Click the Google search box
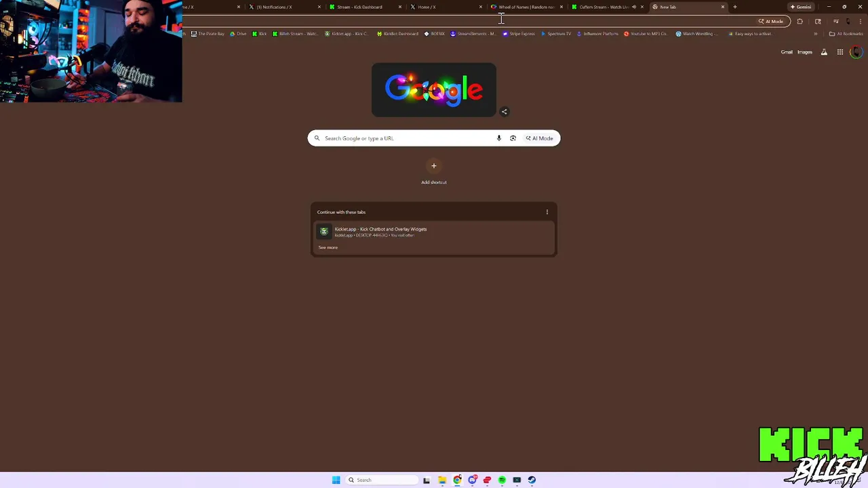This screenshot has width=868, height=488. point(434,138)
